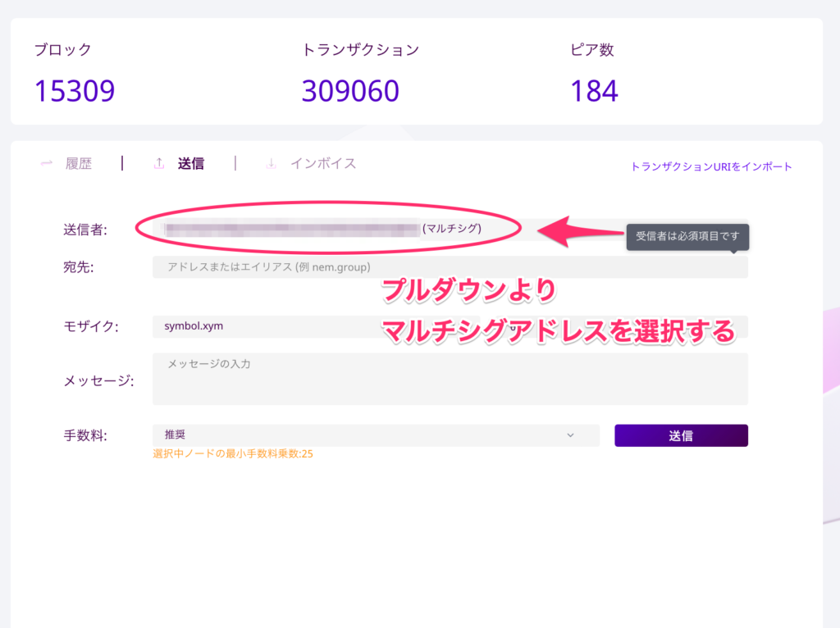840x628 pixels.
Task: Click the purple 送信 send button
Action: (681, 435)
